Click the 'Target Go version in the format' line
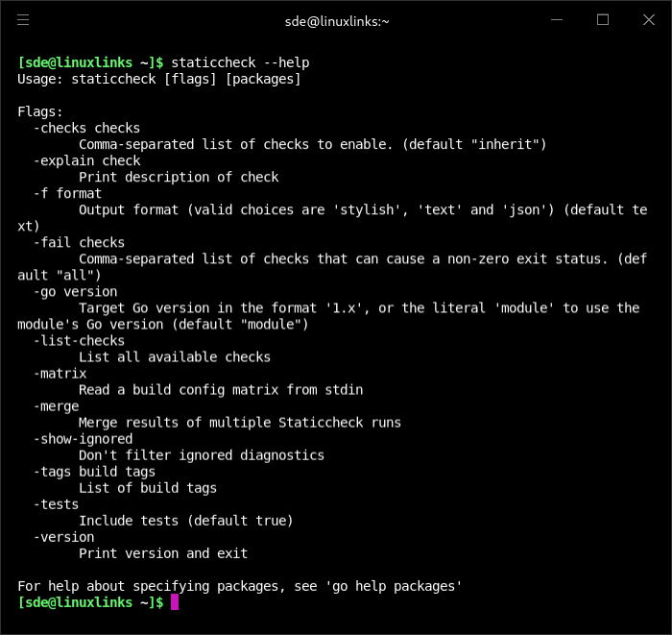The height and width of the screenshot is (635, 672). (359, 308)
